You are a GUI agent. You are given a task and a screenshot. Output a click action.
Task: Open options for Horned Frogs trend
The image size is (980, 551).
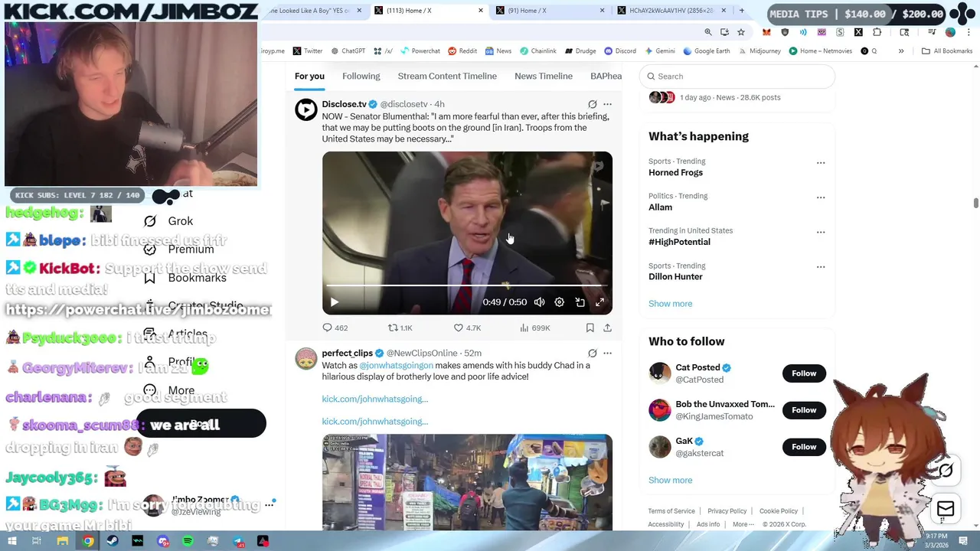[x=821, y=162]
